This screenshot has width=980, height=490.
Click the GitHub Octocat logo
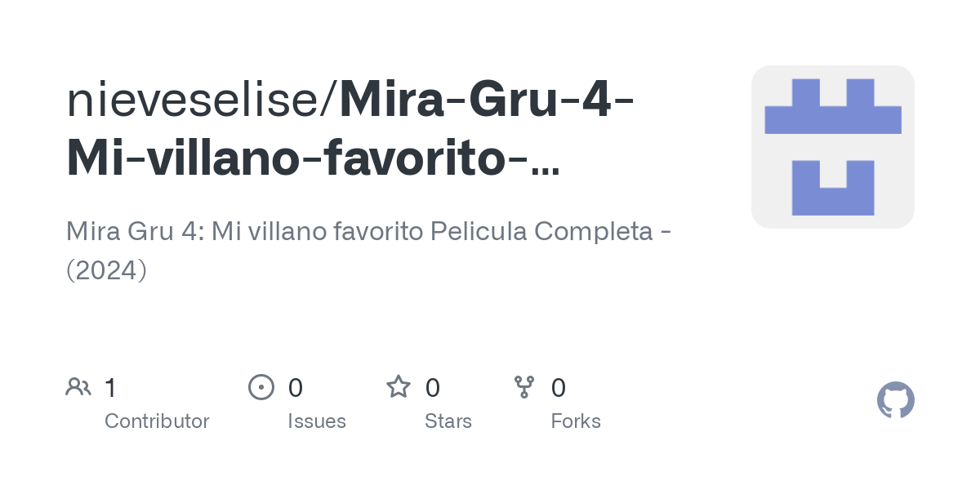pos(896,401)
